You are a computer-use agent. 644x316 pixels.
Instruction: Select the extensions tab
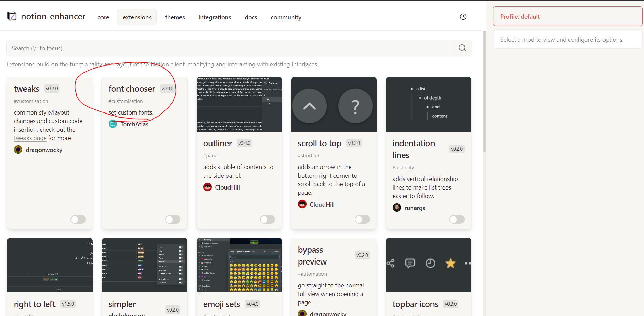(137, 17)
